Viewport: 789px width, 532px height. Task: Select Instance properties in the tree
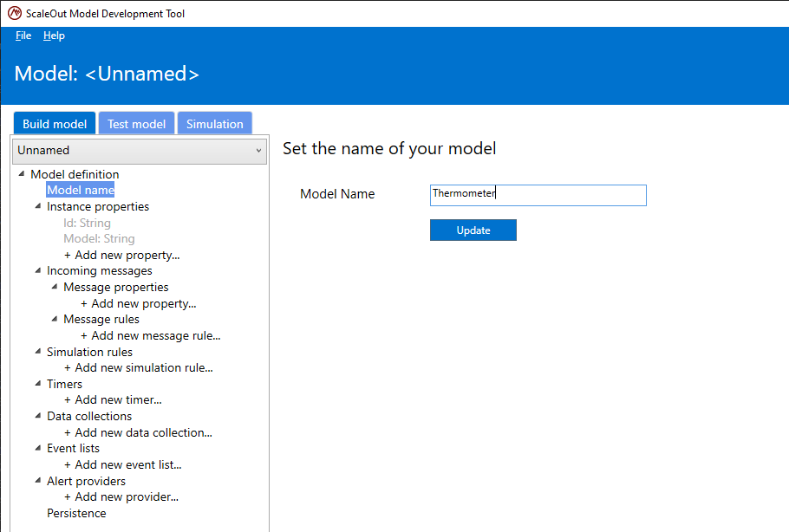[x=98, y=206]
